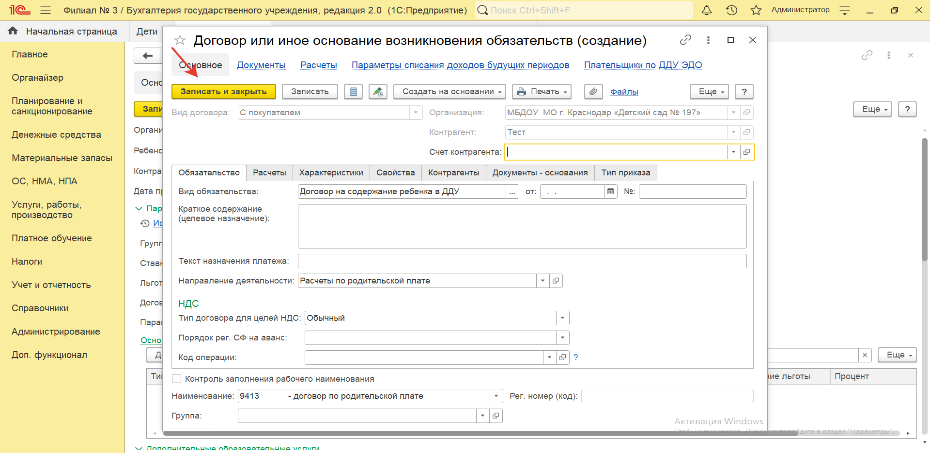This screenshot has height=453, width=930.
Task: Expand the 'Тип договора для целей НДС' dropdown
Action: [x=562, y=317]
